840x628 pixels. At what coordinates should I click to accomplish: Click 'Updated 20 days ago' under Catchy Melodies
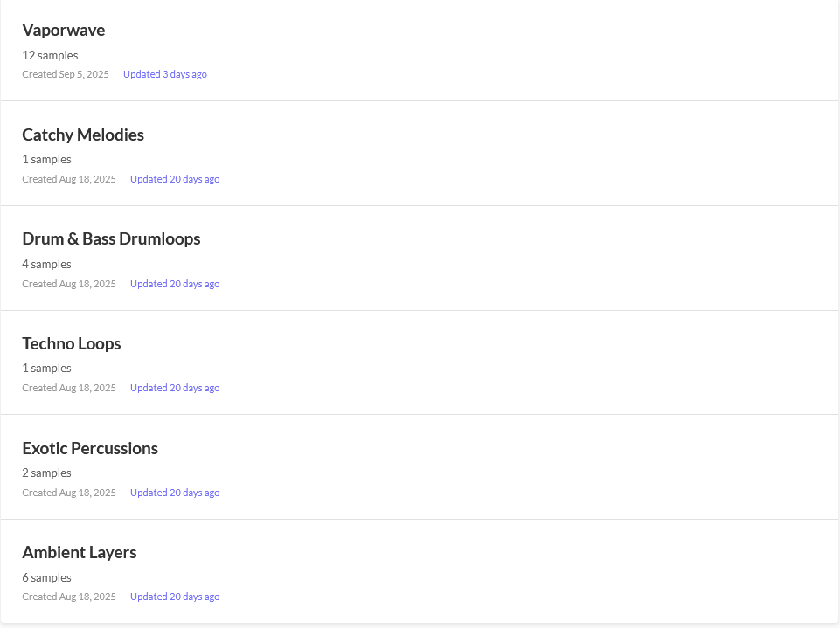[x=175, y=179]
